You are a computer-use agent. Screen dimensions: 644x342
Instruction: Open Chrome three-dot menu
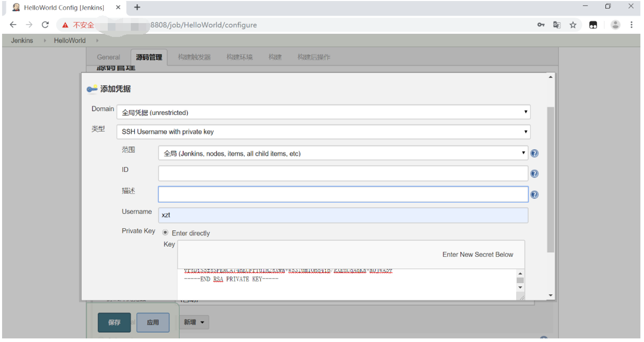632,25
